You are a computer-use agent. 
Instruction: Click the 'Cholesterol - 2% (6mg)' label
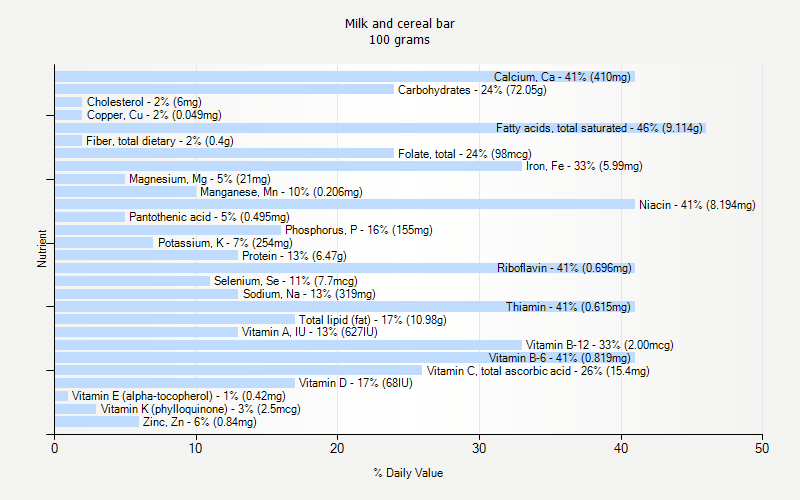[x=144, y=102]
